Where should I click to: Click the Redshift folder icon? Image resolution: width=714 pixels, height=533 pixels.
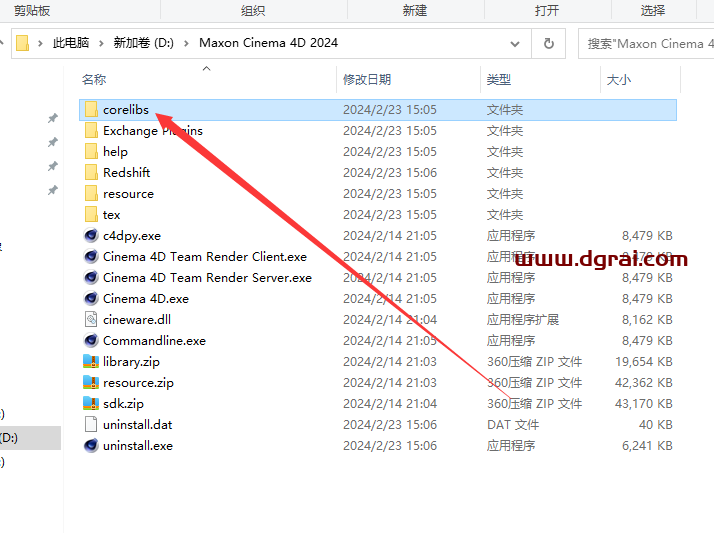[91, 173]
